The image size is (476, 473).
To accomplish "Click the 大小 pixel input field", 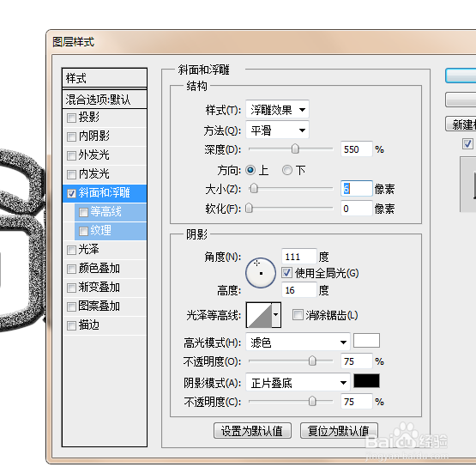I will point(357,189).
